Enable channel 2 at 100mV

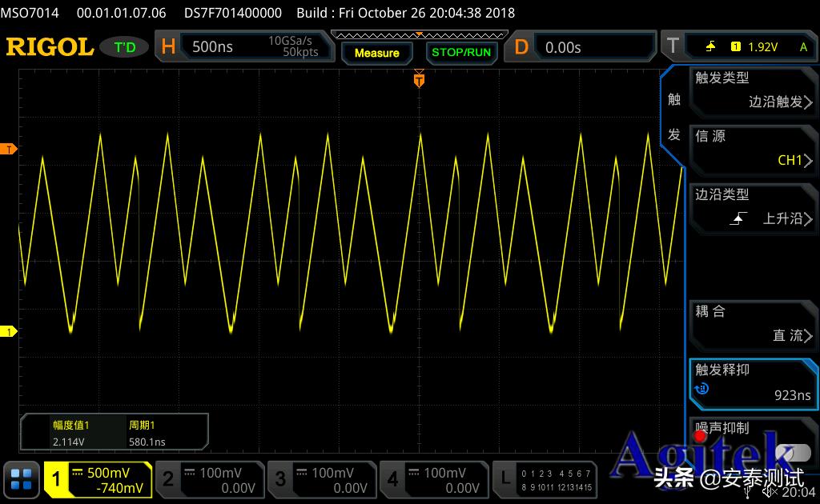[209, 479]
